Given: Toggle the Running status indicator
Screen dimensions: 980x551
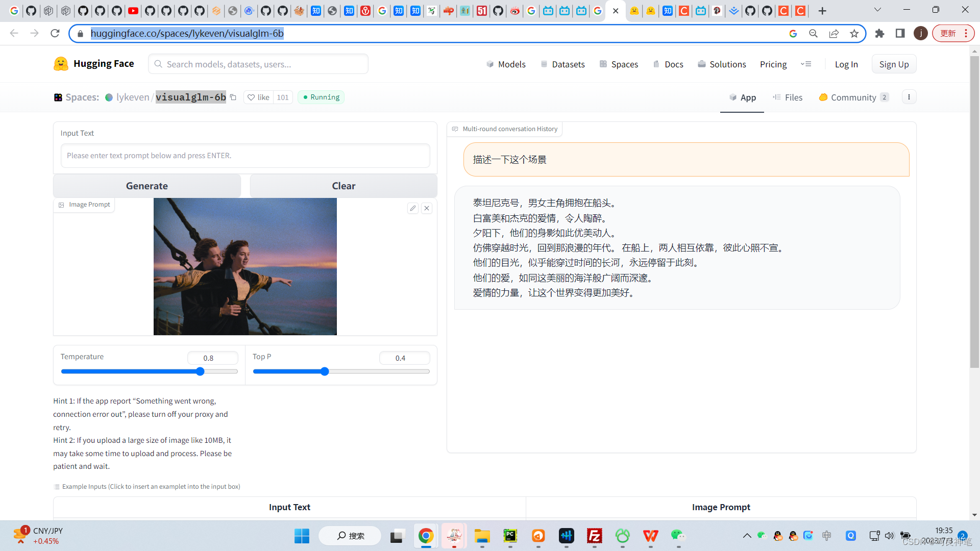Looking at the screenshot, I should point(321,97).
